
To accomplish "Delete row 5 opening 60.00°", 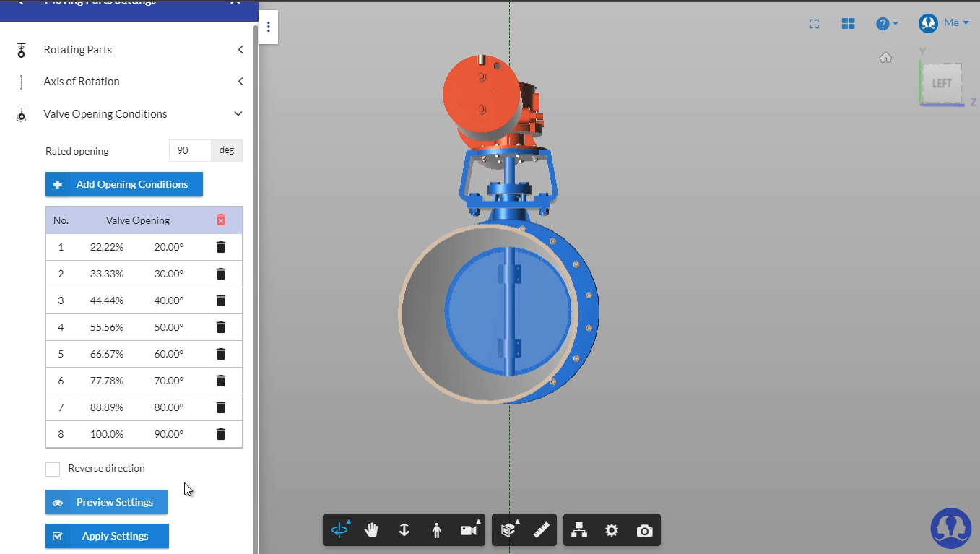I will click(221, 354).
